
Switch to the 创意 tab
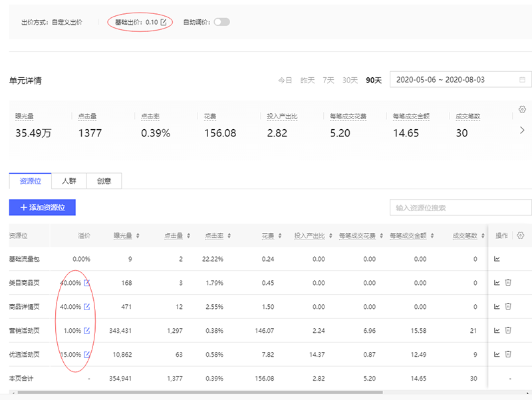(x=104, y=181)
